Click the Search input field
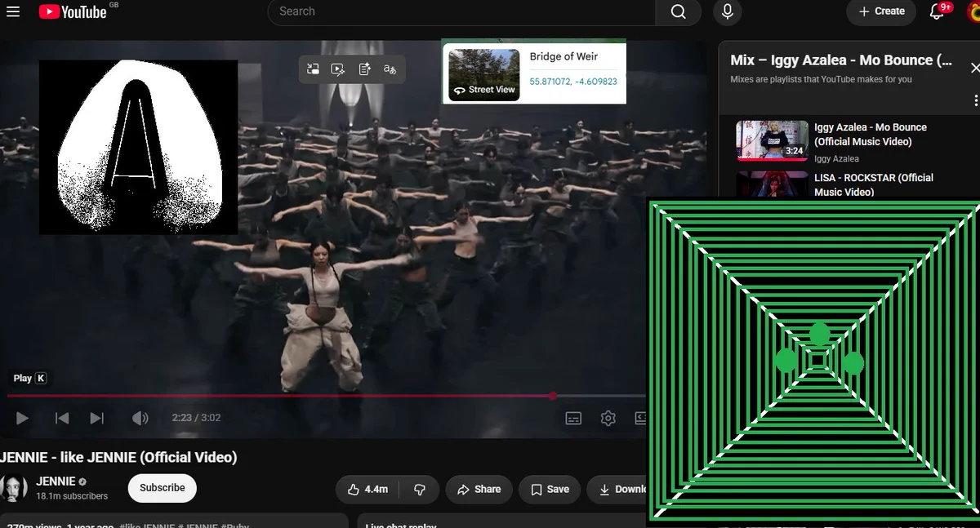 click(x=461, y=11)
